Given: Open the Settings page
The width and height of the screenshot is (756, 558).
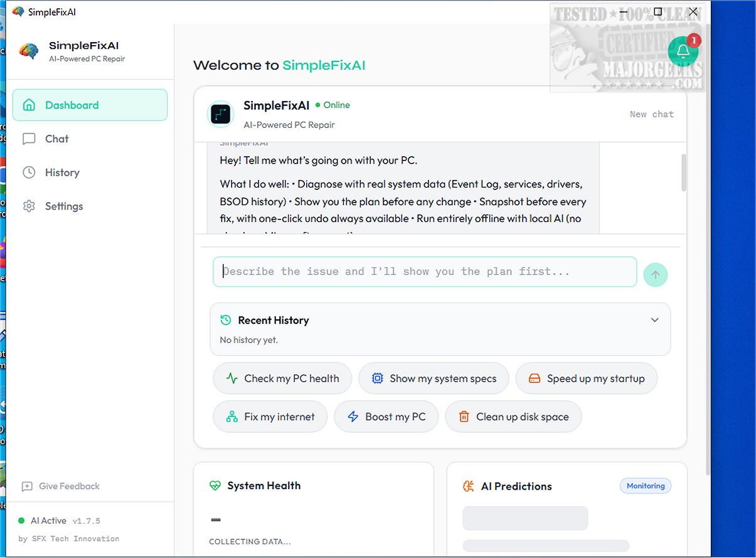Looking at the screenshot, I should [90, 206].
